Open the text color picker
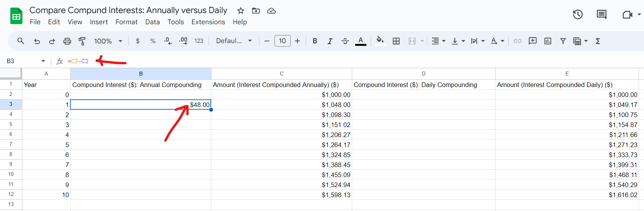The image size is (644, 211). click(361, 41)
